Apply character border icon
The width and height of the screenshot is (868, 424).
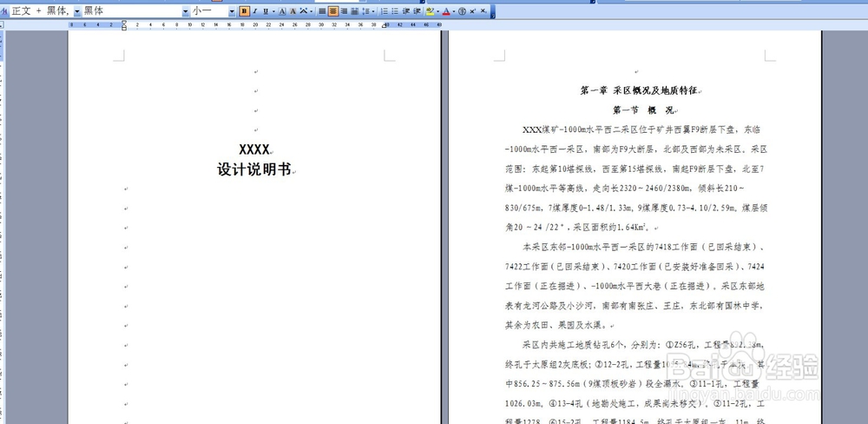point(282,11)
